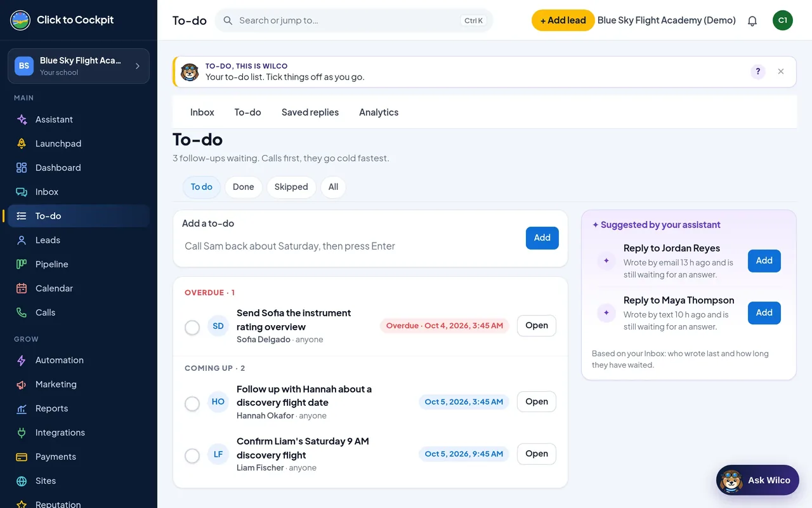The height and width of the screenshot is (508, 812).
Task: Open the Integrations plug icon
Action: (22, 432)
